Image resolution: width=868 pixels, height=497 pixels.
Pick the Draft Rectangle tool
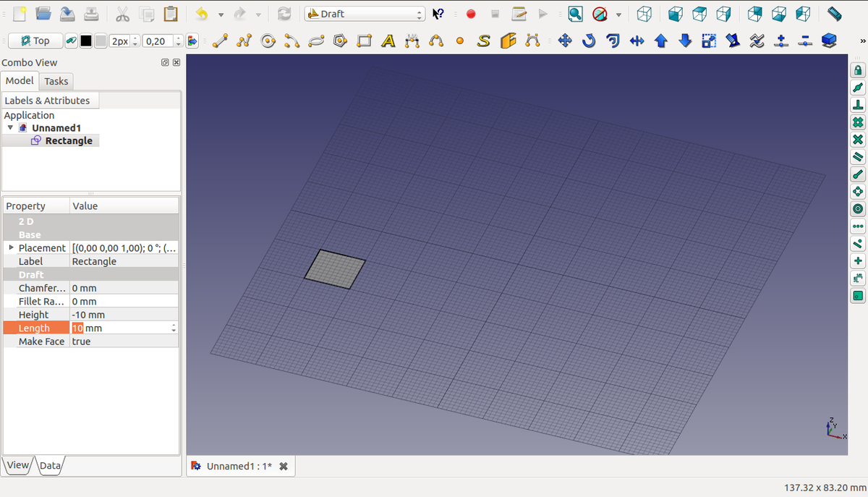365,41
